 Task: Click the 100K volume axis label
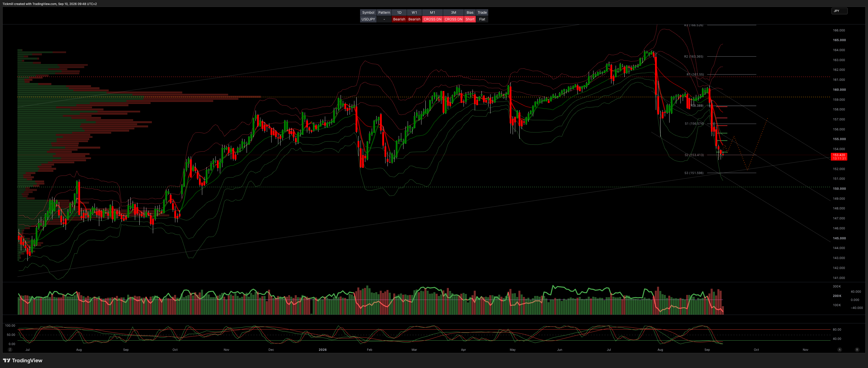click(837, 305)
